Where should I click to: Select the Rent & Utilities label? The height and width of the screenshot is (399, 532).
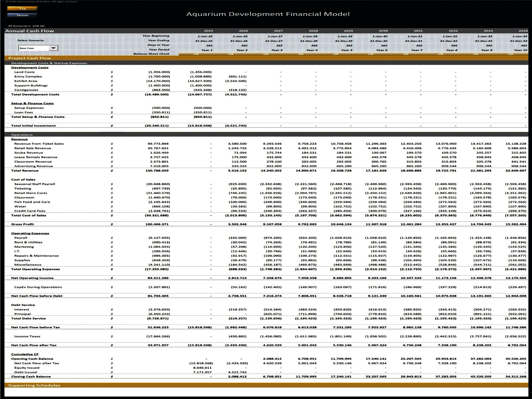[28, 242]
